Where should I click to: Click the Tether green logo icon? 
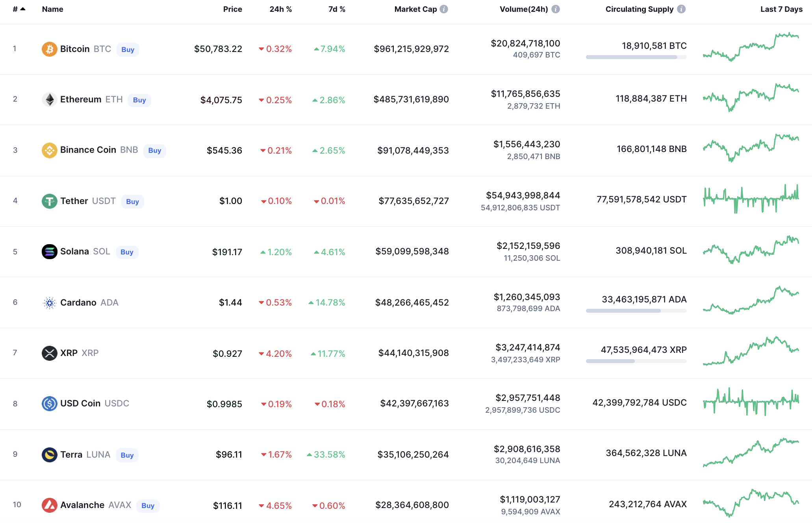point(49,201)
